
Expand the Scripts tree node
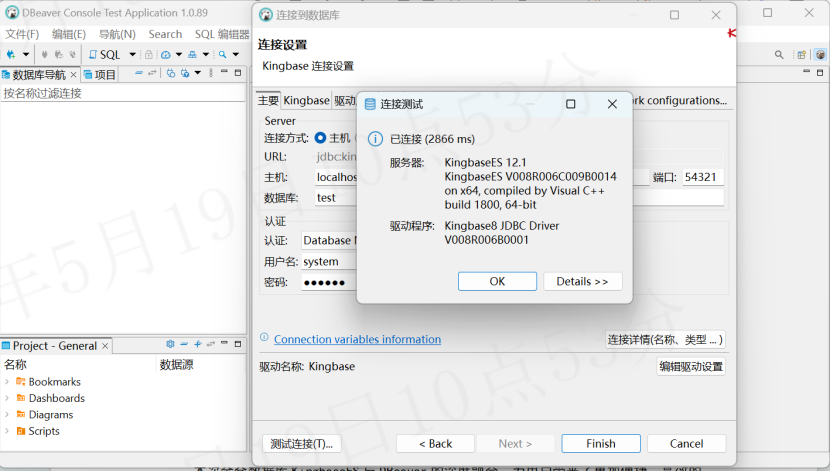[7, 431]
